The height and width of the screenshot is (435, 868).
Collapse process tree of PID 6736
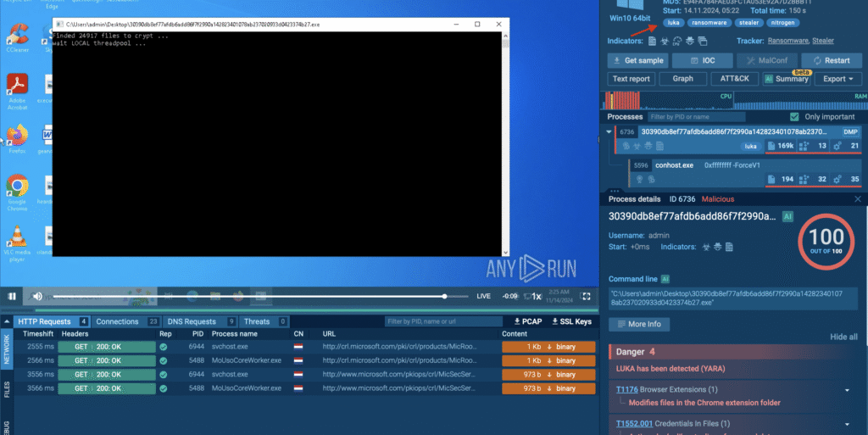pos(609,132)
